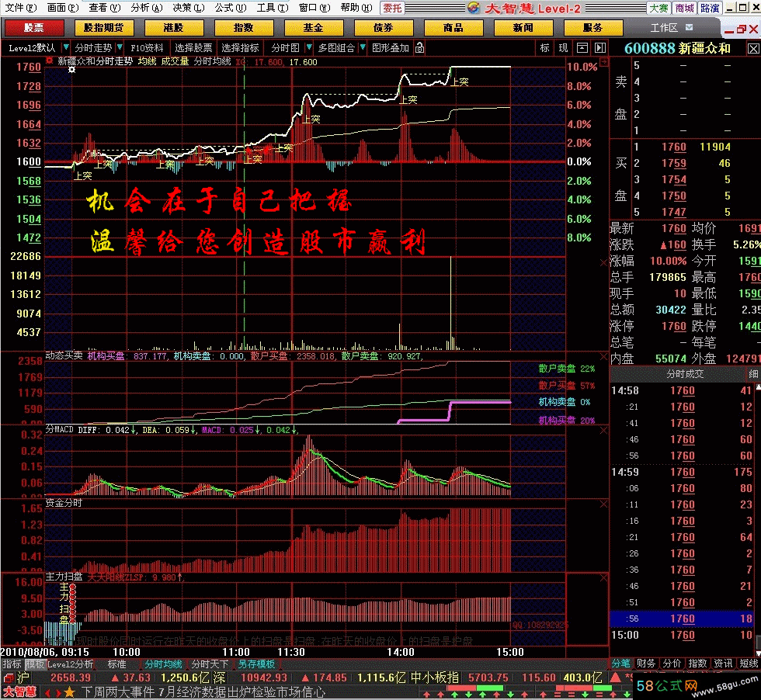Switch to the 模板 bottom tab
This screenshot has width=761, height=700.
(35, 664)
